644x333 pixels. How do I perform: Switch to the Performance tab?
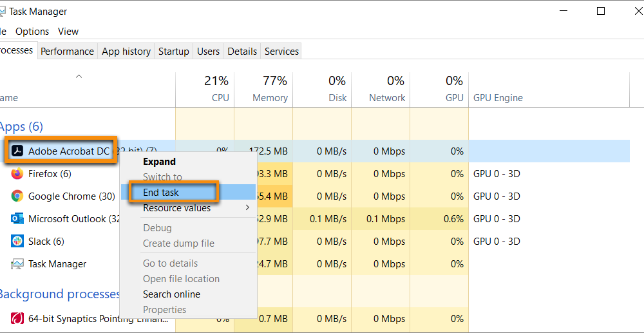pos(67,52)
